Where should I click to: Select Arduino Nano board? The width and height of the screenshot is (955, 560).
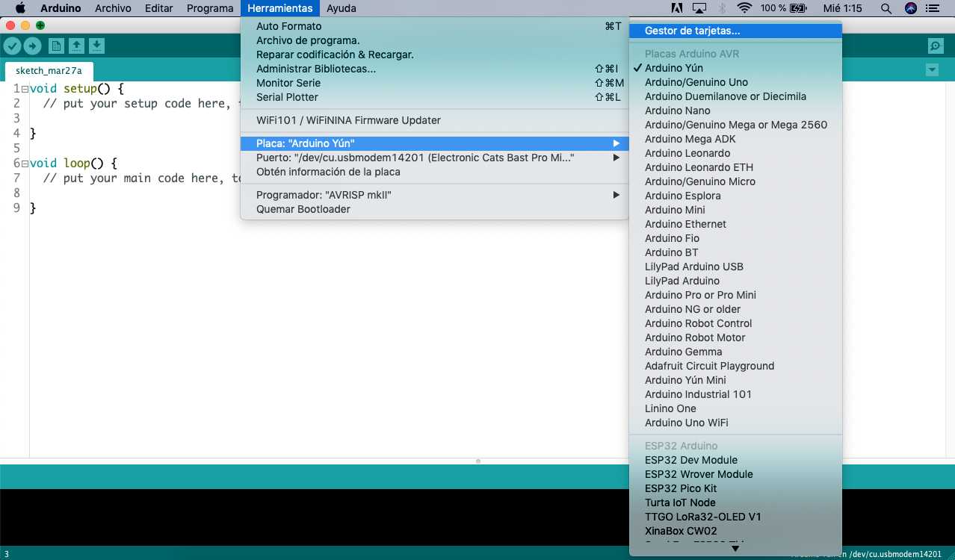point(735,111)
